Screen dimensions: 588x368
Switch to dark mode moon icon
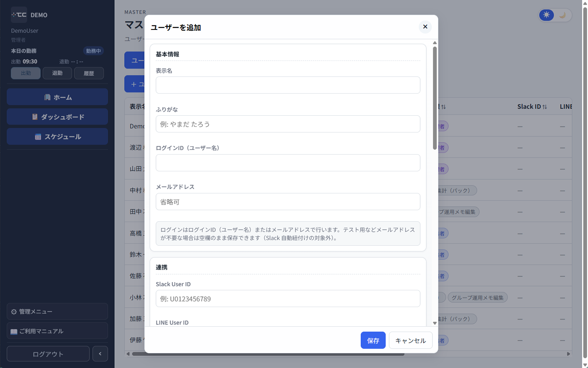pos(562,15)
